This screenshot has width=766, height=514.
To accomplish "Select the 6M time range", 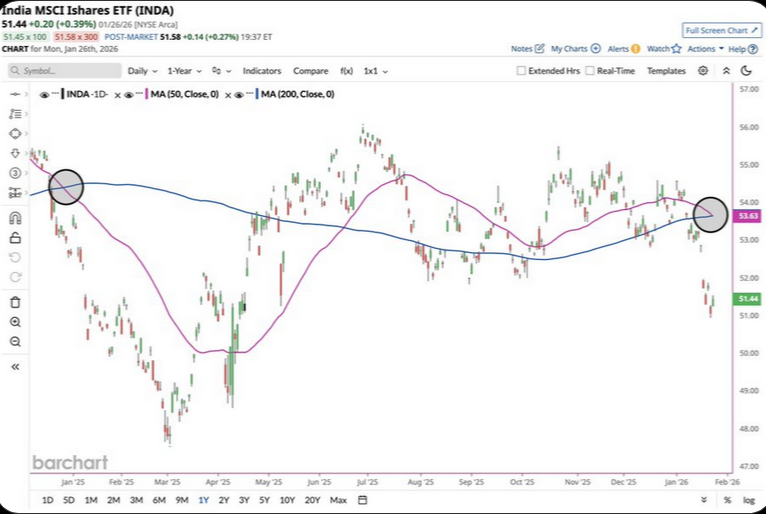I will [159, 500].
